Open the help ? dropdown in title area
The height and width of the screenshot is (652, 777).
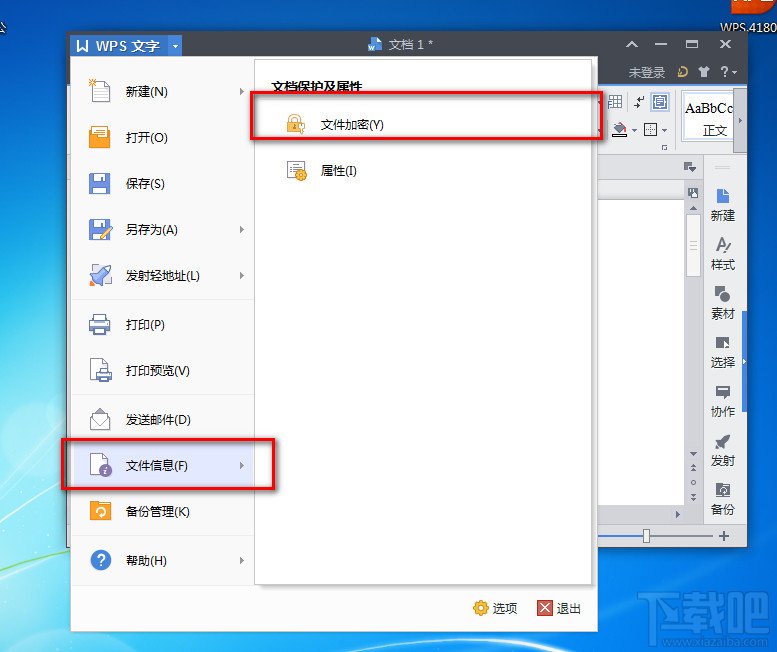tap(727, 72)
